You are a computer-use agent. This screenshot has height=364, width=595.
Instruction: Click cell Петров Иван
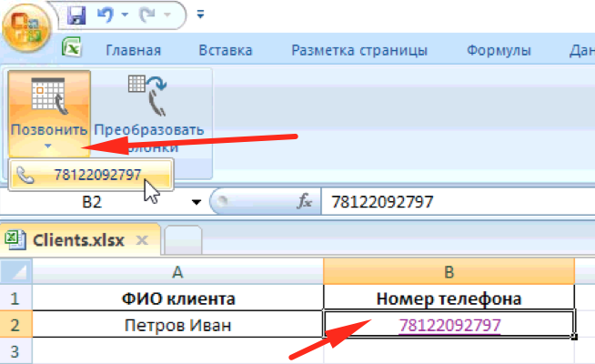[178, 325]
